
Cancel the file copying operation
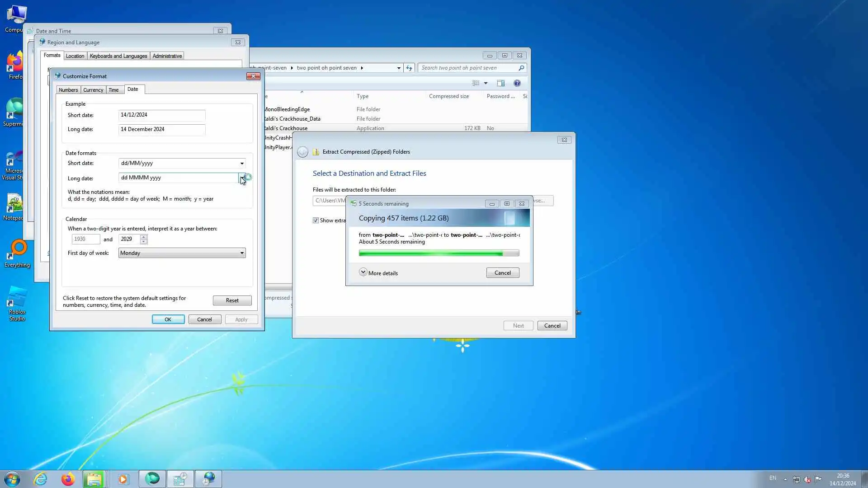pos(502,273)
